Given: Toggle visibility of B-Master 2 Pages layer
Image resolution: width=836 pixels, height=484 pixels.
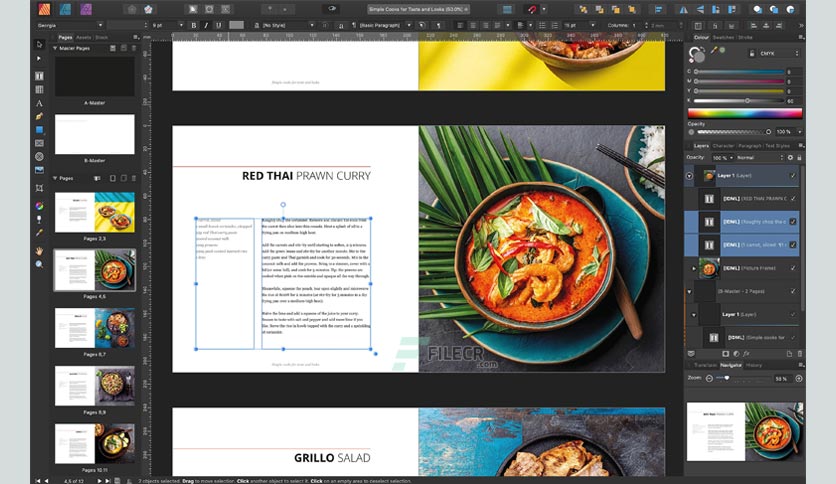Looking at the screenshot, I should pos(793,291).
